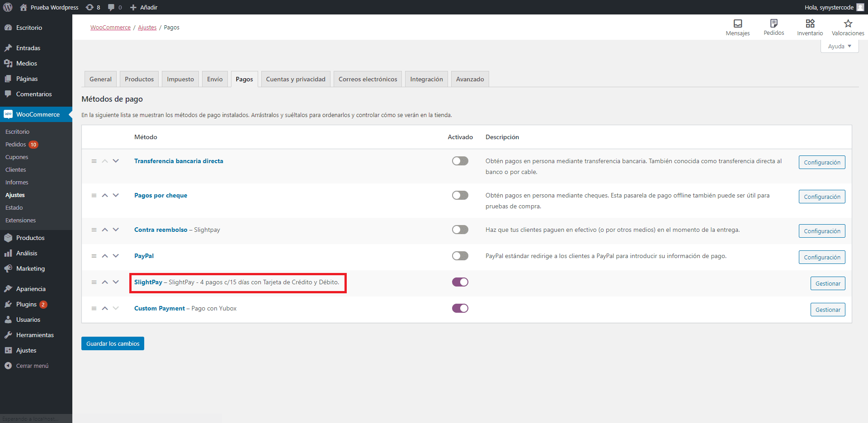This screenshot has width=868, height=423.
Task: Open Transferencia bancaria directa Configuración button
Action: coord(822,162)
